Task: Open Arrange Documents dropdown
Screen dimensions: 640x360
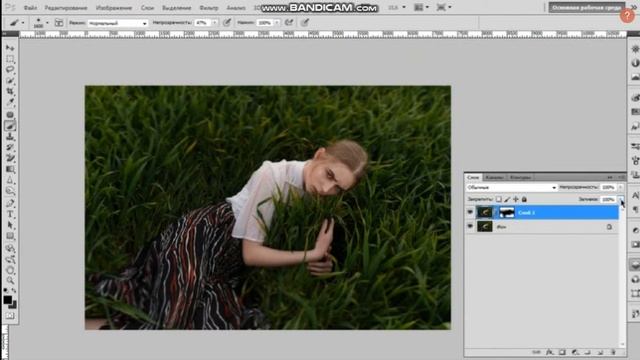Action: point(421,7)
